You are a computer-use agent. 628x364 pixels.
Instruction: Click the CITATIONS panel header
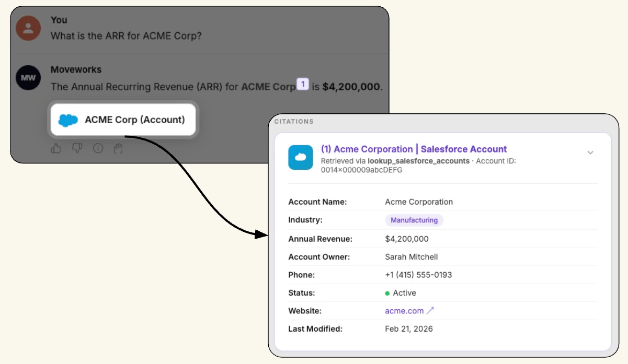tap(294, 121)
